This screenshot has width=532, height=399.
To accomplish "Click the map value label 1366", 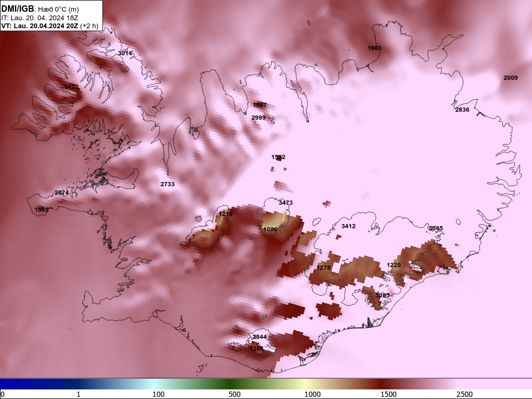I will [x=256, y=348].
